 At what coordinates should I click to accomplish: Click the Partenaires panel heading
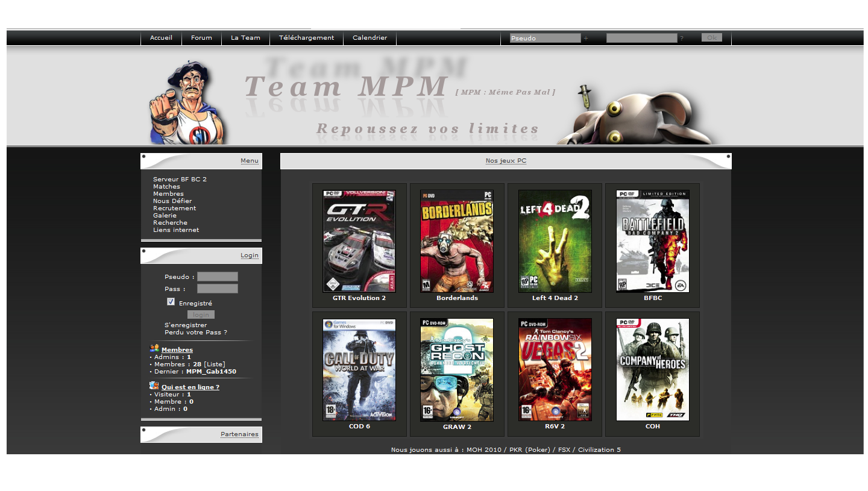(239, 434)
